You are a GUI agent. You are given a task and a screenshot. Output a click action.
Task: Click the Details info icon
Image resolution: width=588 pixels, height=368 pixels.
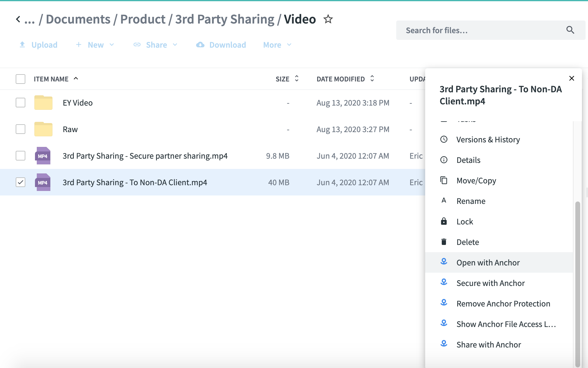click(444, 160)
